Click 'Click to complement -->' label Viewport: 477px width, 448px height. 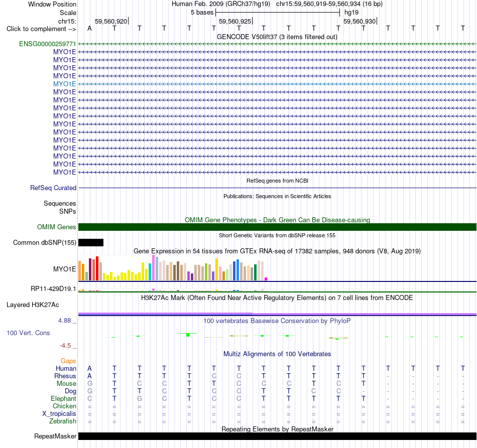pyautogui.click(x=41, y=29)
